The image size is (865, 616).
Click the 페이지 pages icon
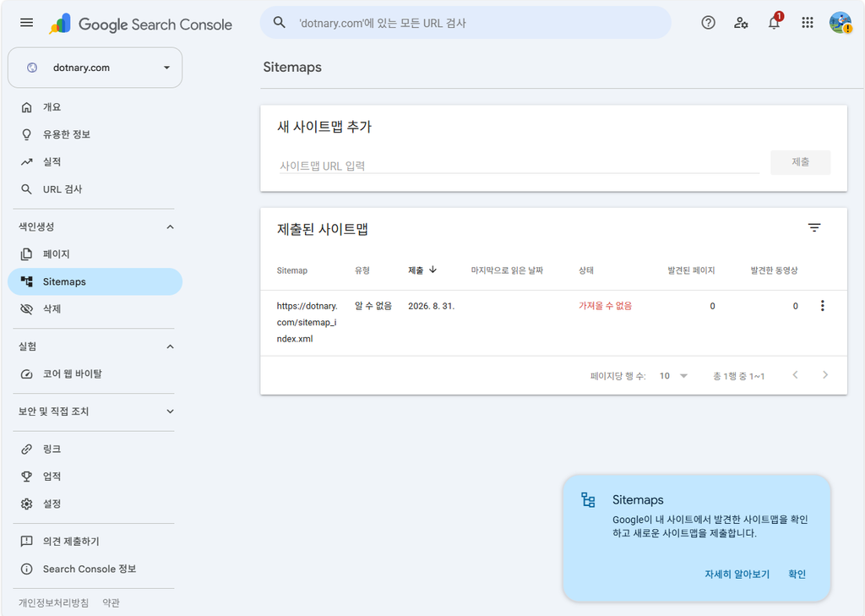click(x=26, y=254)
